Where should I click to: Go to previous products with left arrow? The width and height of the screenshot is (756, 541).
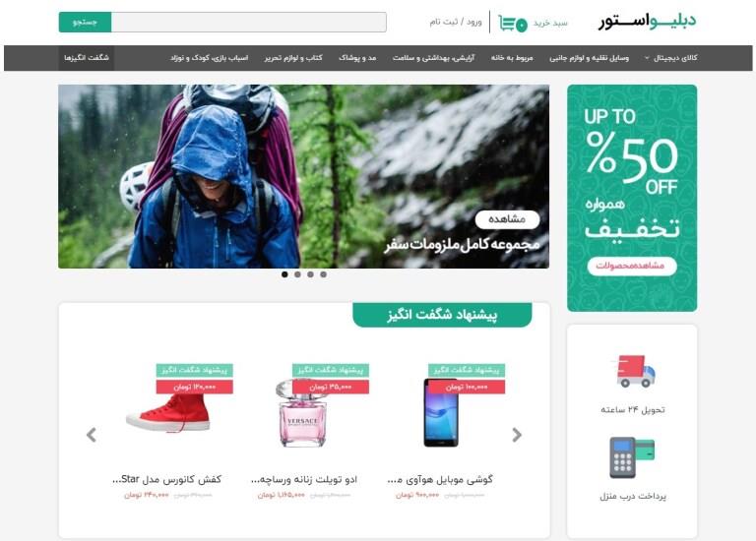click(x=92, y=435)
